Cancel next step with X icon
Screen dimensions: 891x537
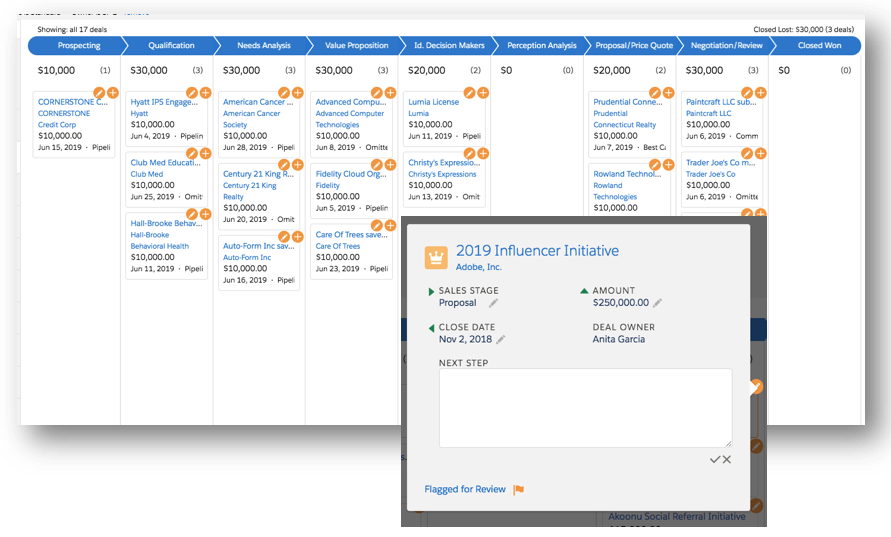(x=727, y=460)
